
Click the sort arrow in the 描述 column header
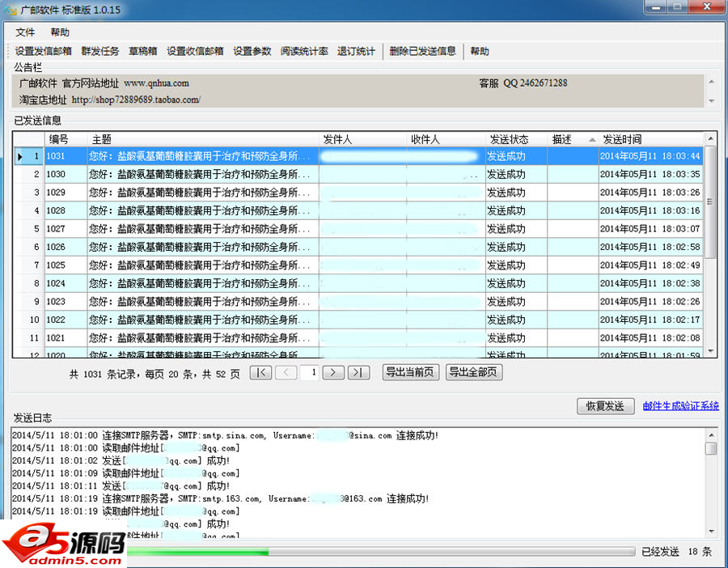[x=591, y=140]
